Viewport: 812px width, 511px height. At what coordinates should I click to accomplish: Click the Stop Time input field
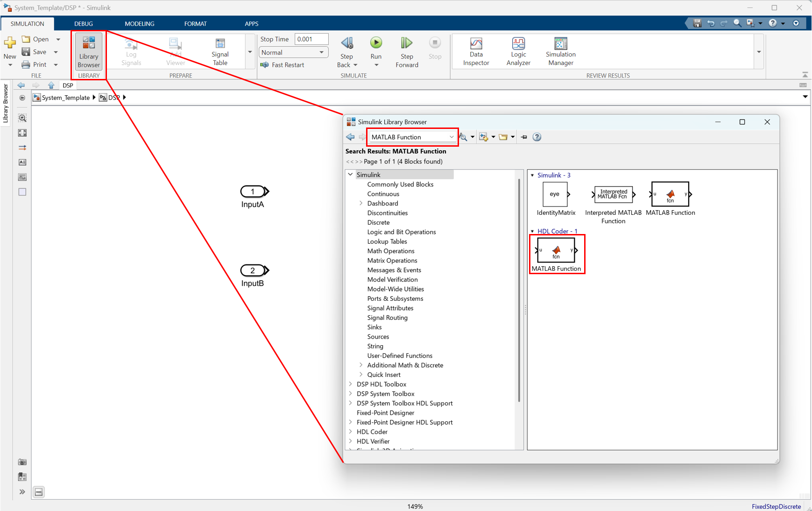pos(311,39)
